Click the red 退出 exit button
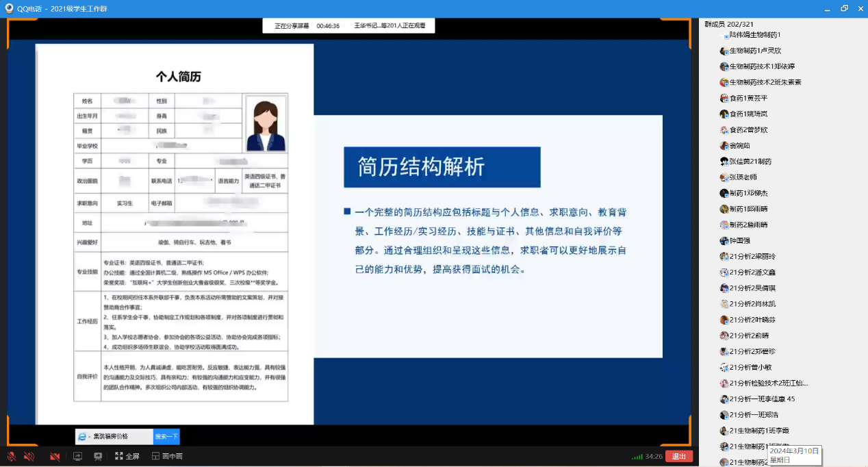 (678, 456)
